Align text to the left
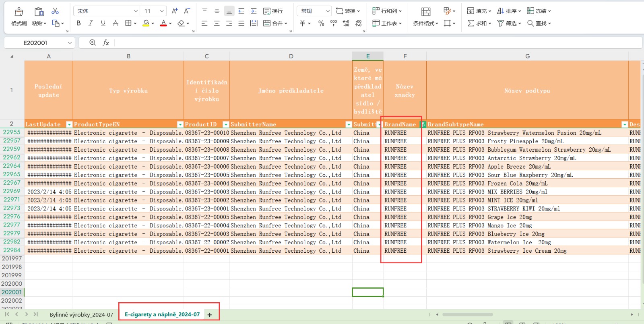 [204, 23]
